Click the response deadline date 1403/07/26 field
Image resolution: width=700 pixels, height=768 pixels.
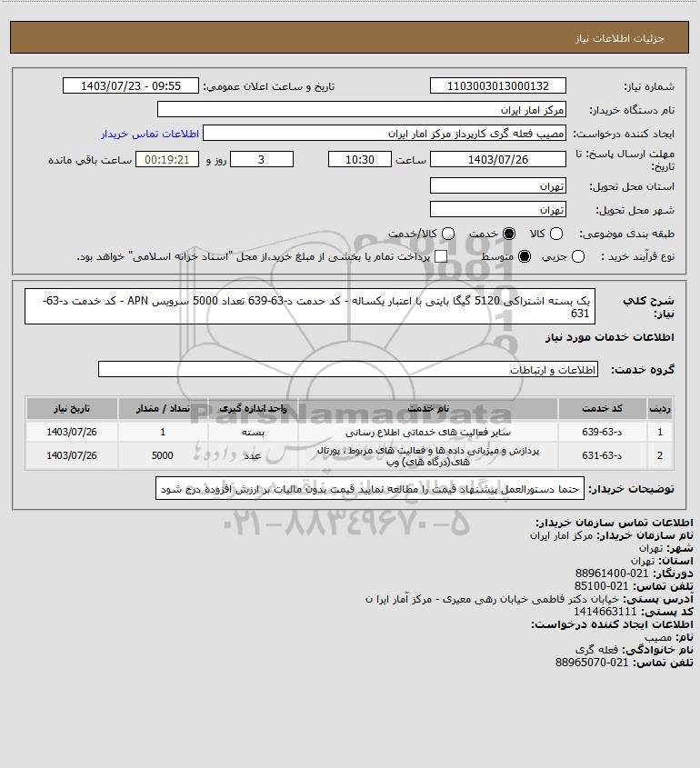497,159
